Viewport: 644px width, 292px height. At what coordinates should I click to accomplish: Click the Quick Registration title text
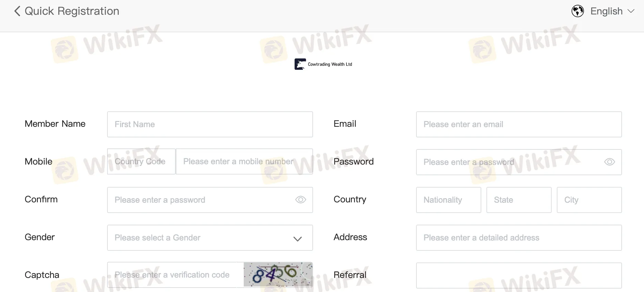click(x=72, y=11)
